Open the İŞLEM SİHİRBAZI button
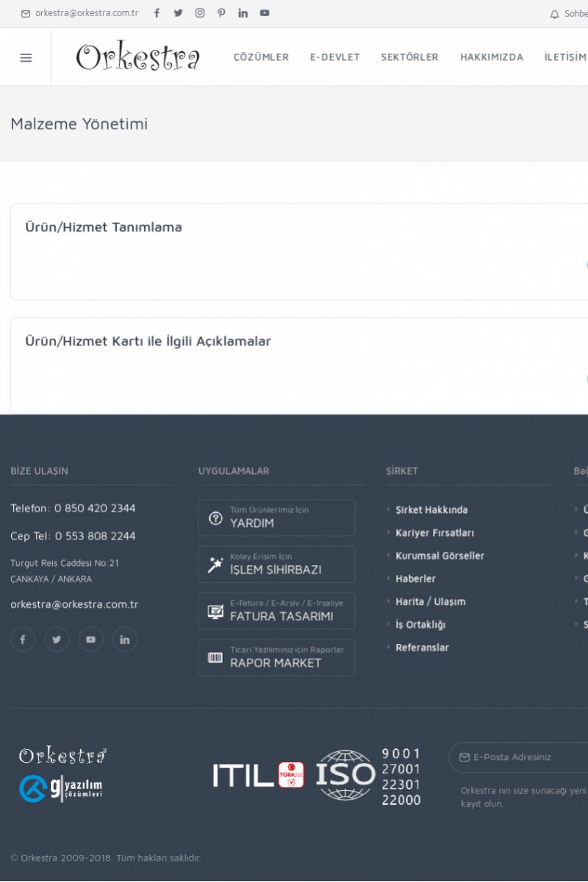Screen dimensions: 588x882 tap(276, 564)
